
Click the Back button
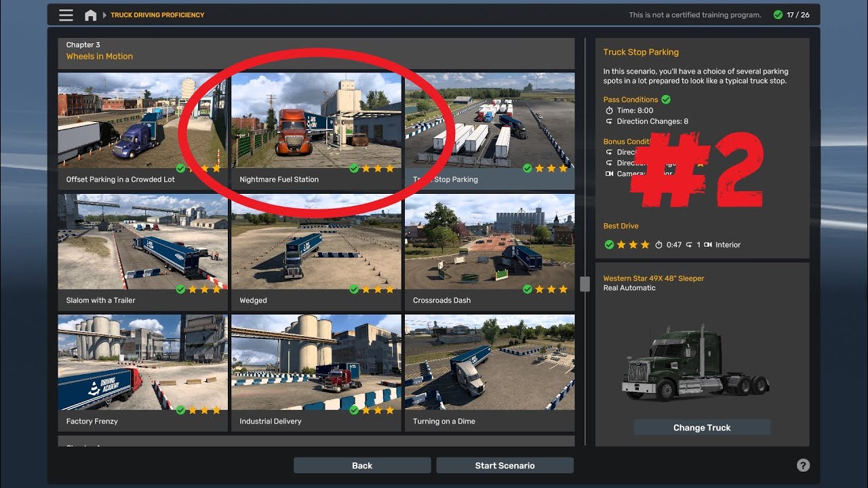click(x=362, y=465)
